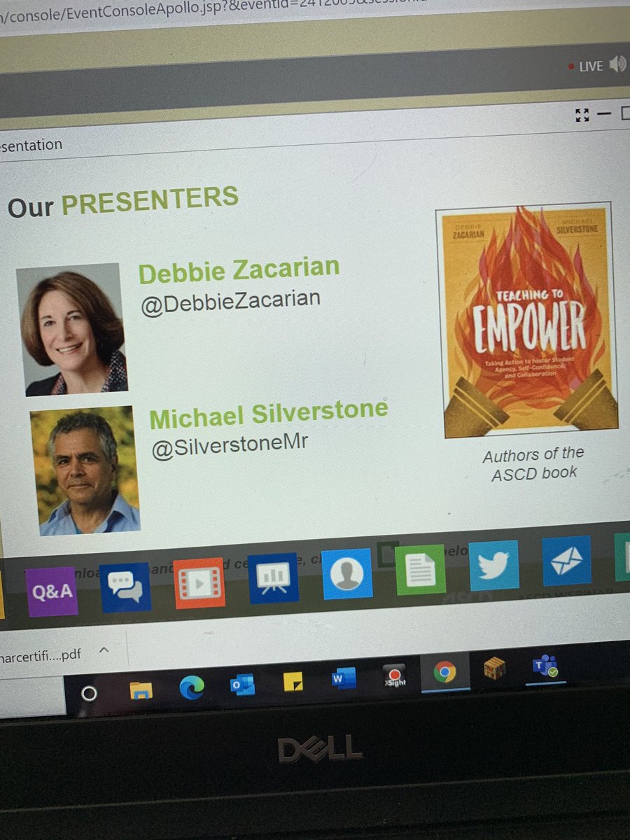Click the Michael Silverstone name heading

click(269, 414)
